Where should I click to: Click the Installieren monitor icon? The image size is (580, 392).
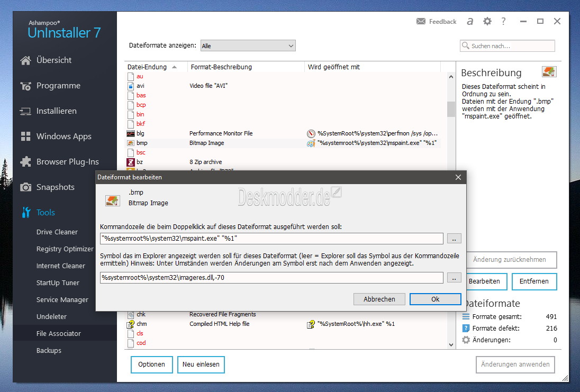[25, 111]
